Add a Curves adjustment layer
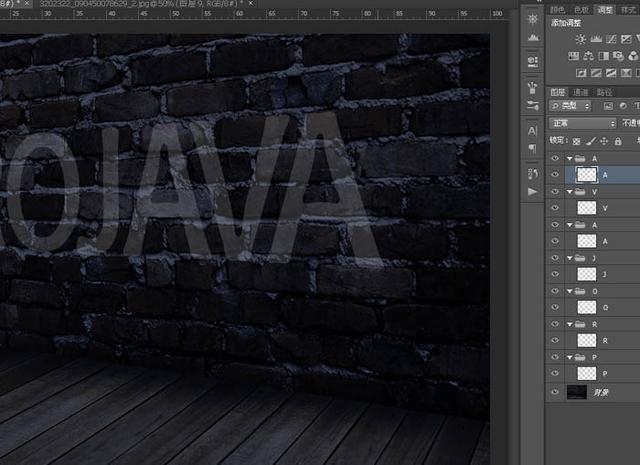640x465 pixels. 611,39
